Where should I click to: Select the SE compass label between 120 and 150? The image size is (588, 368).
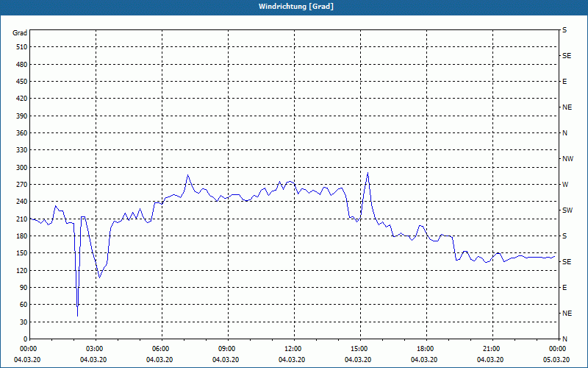point(567,262)
